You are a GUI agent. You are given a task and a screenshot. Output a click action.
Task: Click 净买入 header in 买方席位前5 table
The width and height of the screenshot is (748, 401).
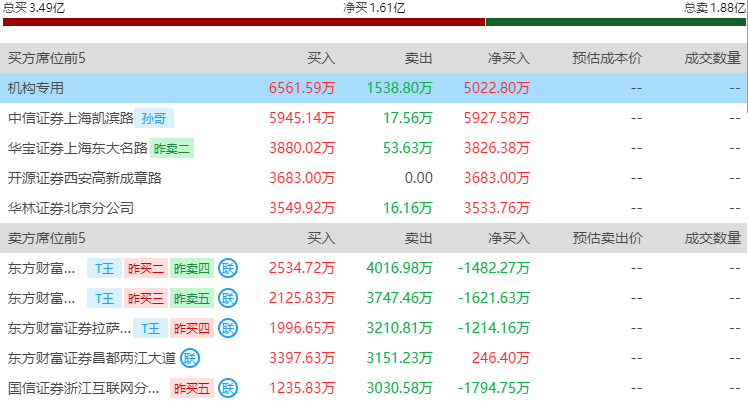(x=509, y=58)
